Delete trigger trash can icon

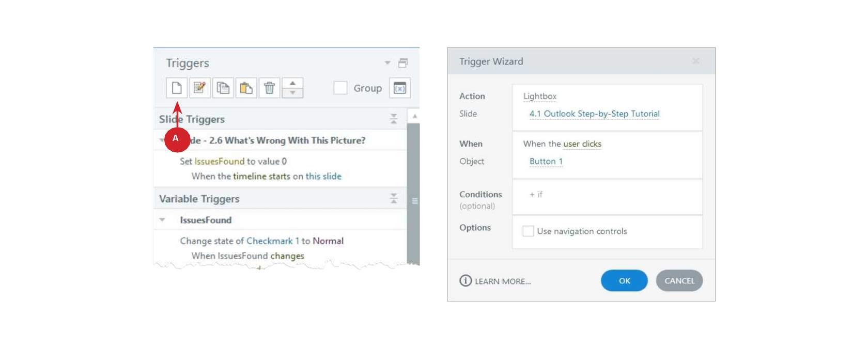(270, 88)
